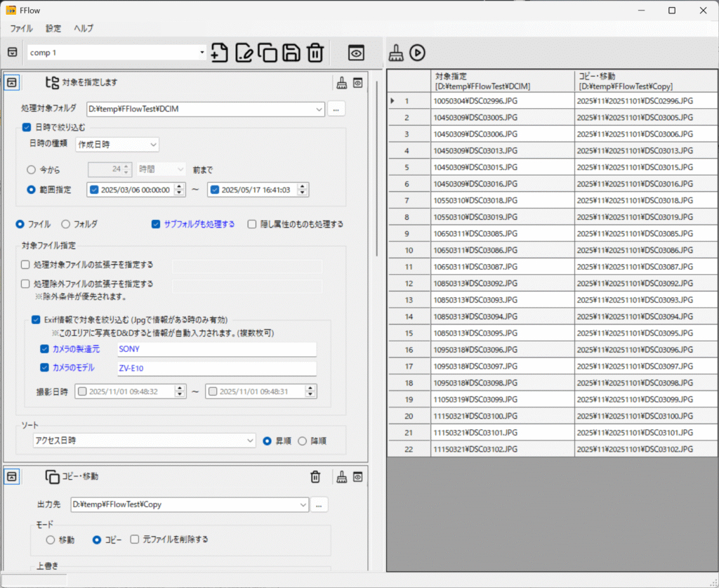Select the 移動 mode radio button
This screenshot has width=719, height=588.
(50, 540)
